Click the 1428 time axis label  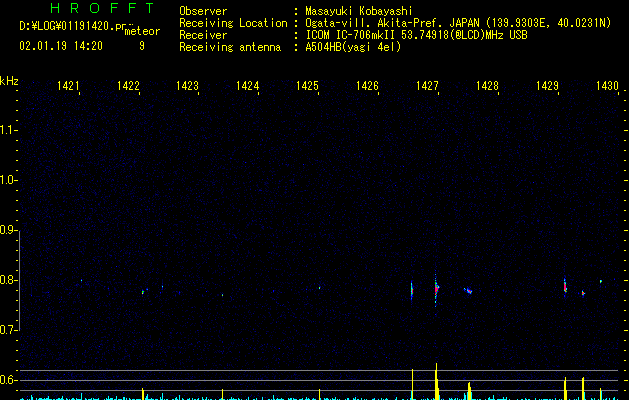pos(487,86)
